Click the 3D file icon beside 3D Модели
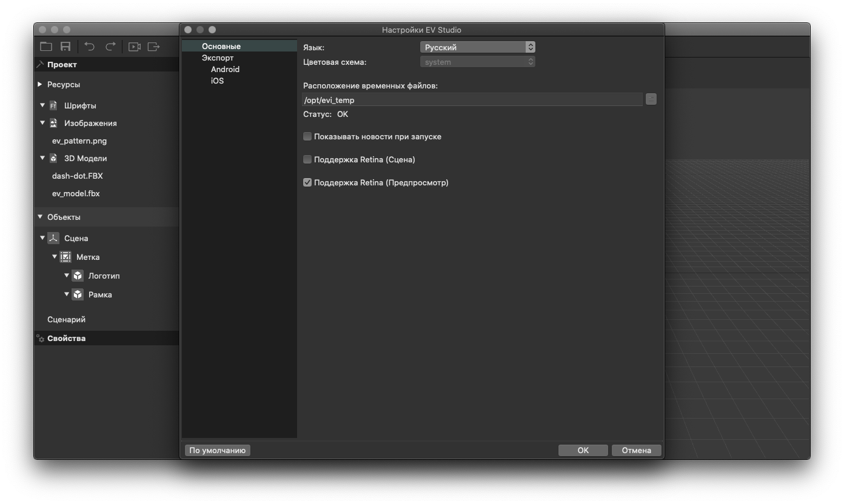The height and width of the screenshot is (504, 844). [53, 158]
